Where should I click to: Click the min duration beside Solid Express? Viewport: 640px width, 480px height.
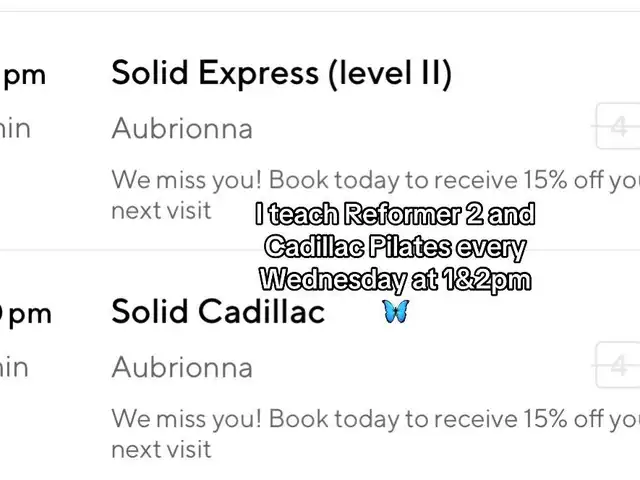point(15,129)
